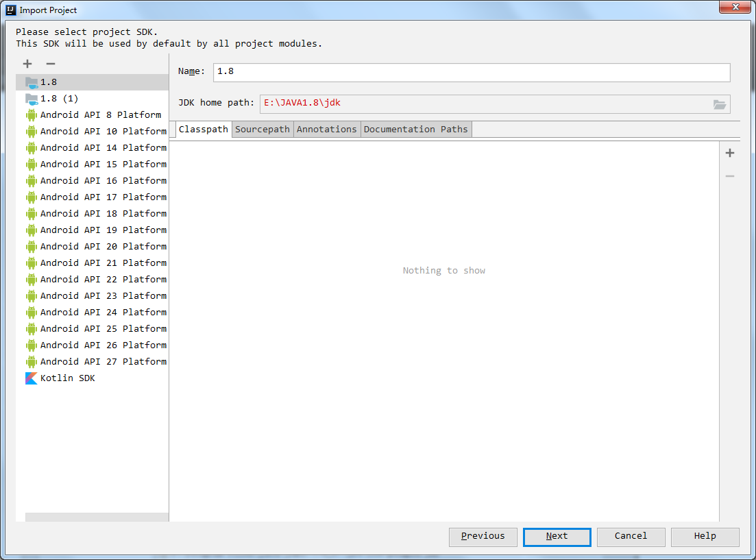Viewport: 756px width, 560px height.
Task: Select 'Android API 26 Platform' label
Action: tap(103, 345)
